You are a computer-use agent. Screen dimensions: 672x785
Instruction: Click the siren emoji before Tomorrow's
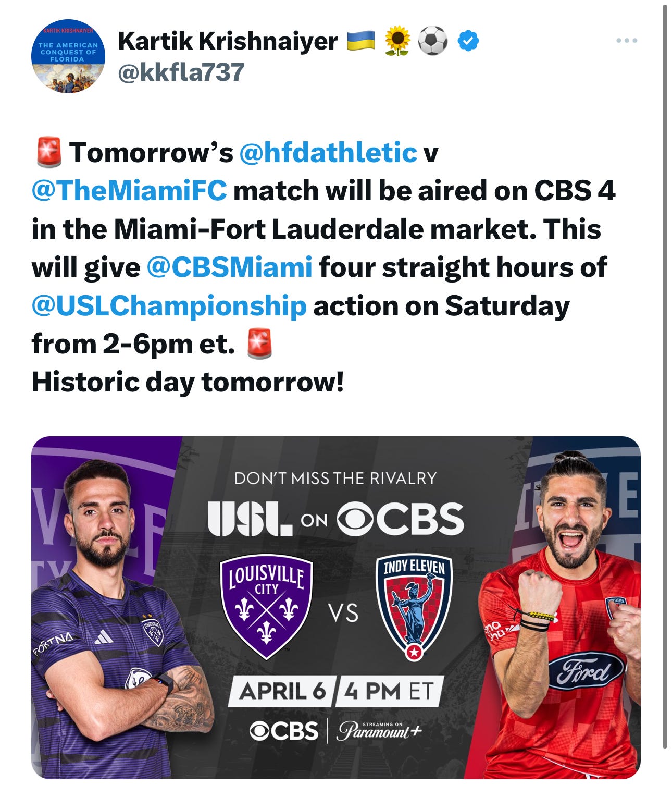point(48,153)
